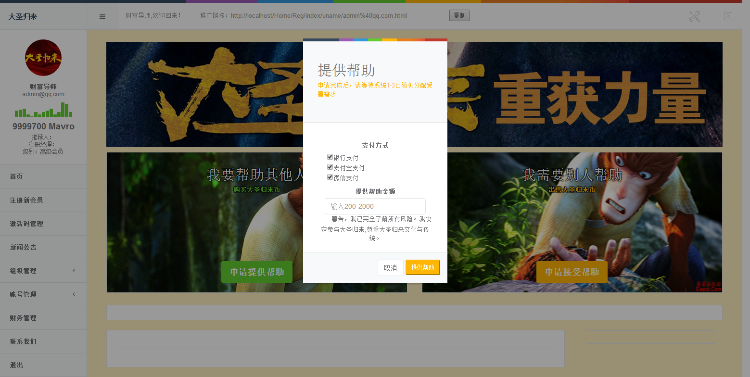Click the admin email text in sidebar
Screen dimensions: 750x377
tap(43, 94)
